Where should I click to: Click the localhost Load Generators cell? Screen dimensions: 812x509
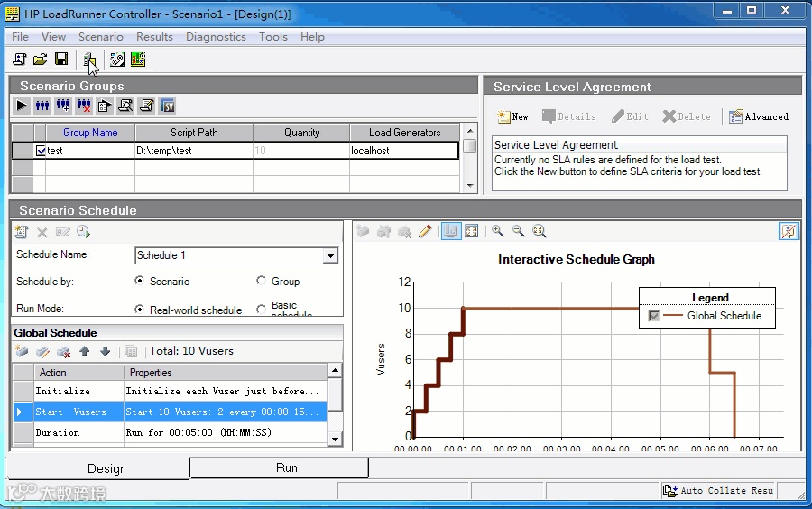(404, 151)
